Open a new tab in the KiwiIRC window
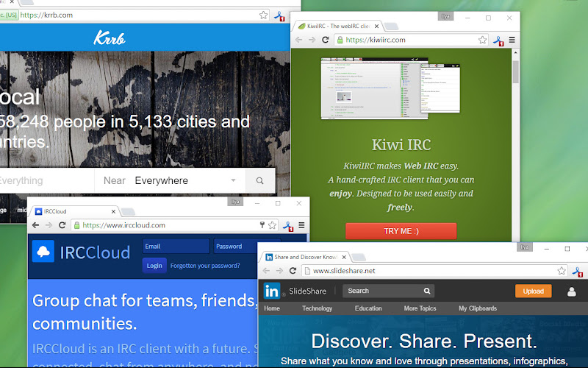The image size is (588, 368). click(391, 26)
